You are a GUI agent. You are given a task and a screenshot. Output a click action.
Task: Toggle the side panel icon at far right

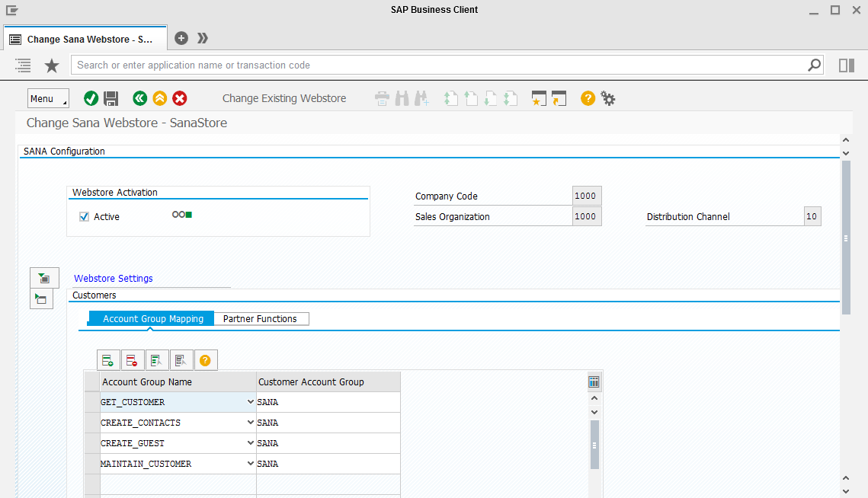(847, 65)
